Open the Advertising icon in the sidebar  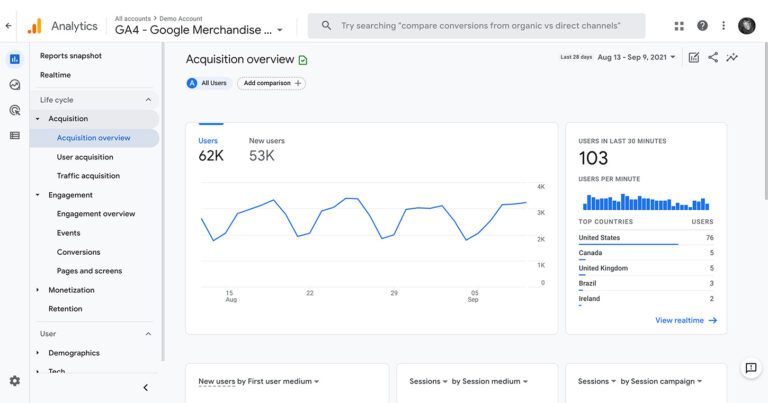point(15,110)
